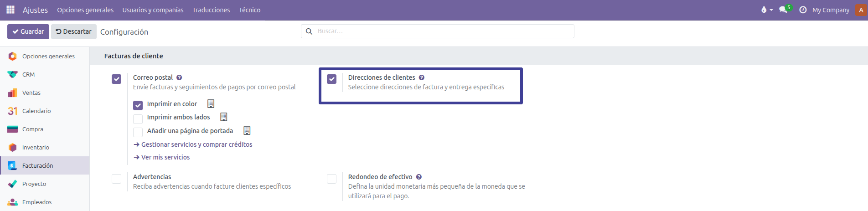Click help icon beside Redondeo de efectivo

418,177
